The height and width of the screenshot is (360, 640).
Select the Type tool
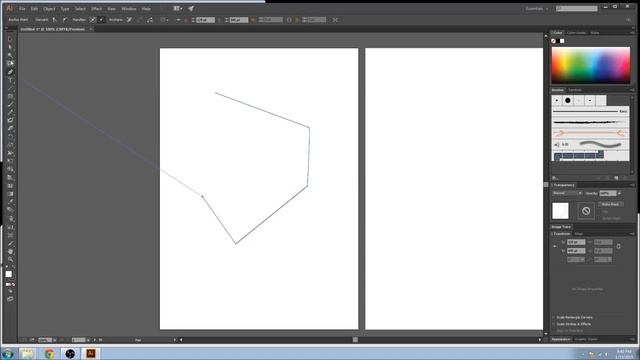pyautogui.click(x=10, y=80)
